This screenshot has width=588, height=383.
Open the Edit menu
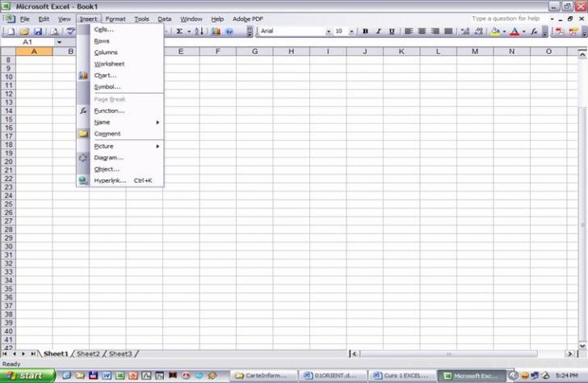pyautogui.click(x=44, y=19)
